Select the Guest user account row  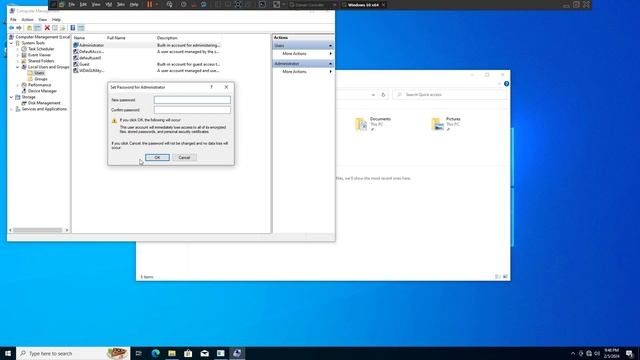147,64
